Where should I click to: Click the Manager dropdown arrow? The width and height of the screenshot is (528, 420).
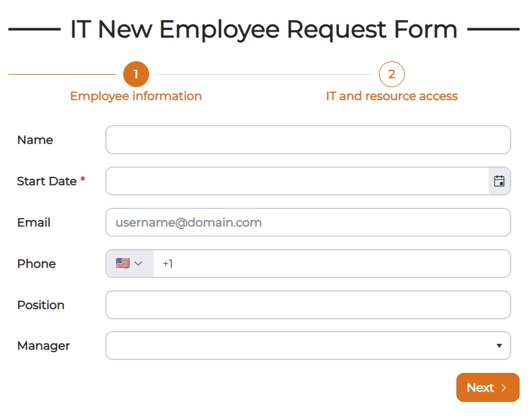(499, 346)
